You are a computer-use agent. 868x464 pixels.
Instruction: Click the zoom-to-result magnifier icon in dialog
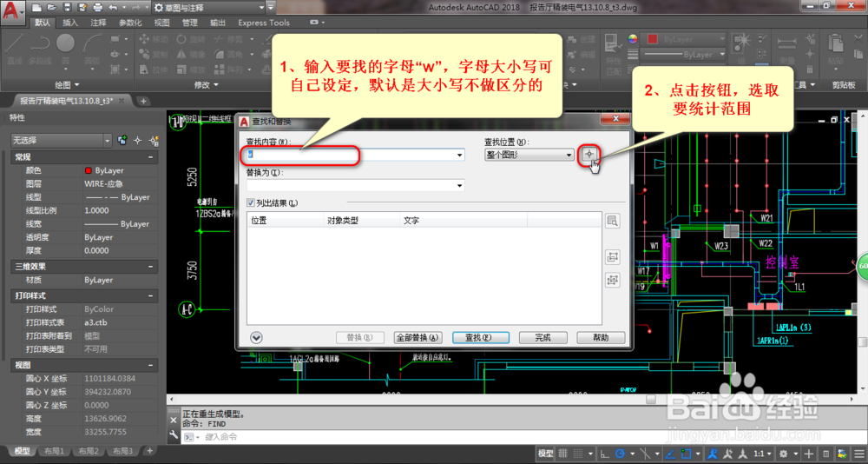click(612, 222)
